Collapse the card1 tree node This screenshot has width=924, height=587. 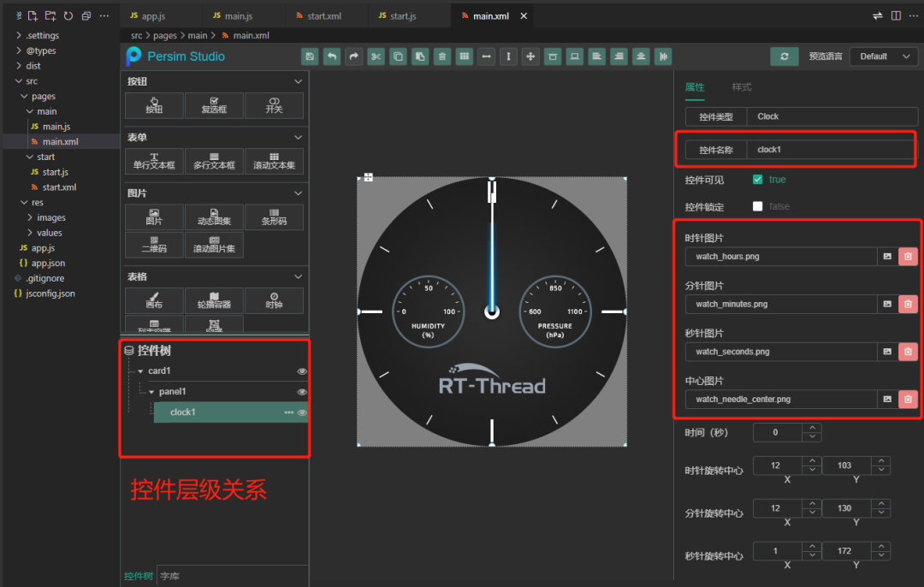click(140, 371)
